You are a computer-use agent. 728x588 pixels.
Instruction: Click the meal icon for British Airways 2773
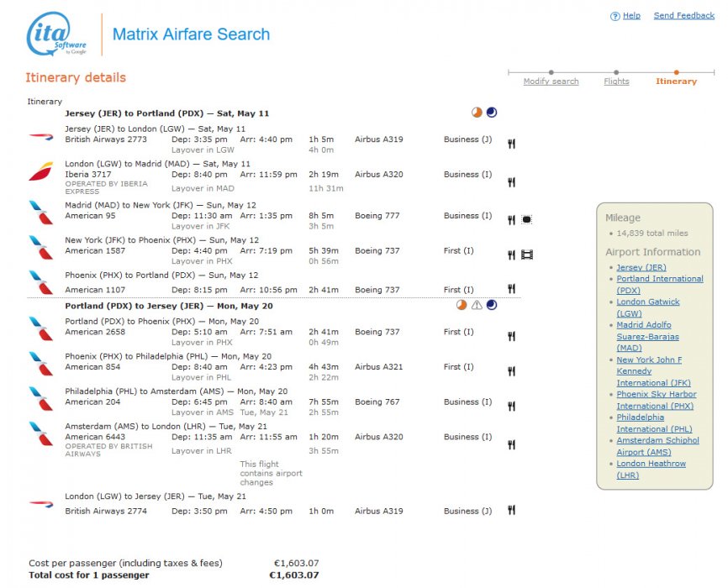511,144
